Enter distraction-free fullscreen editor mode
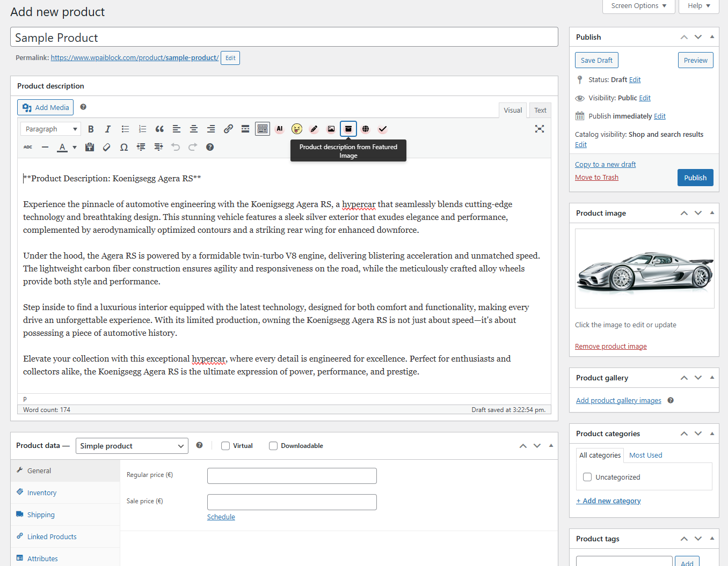Screen dimensions: 728x566 coord(540,129)
